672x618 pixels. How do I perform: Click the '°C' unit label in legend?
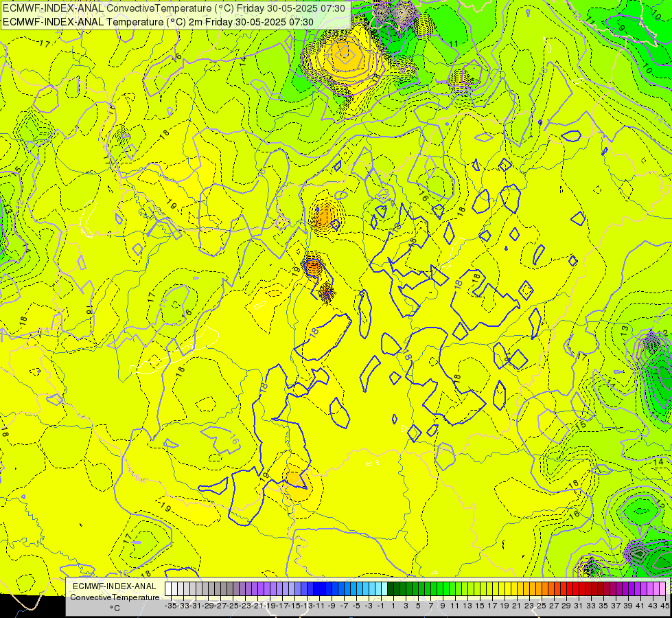point(115,608)
